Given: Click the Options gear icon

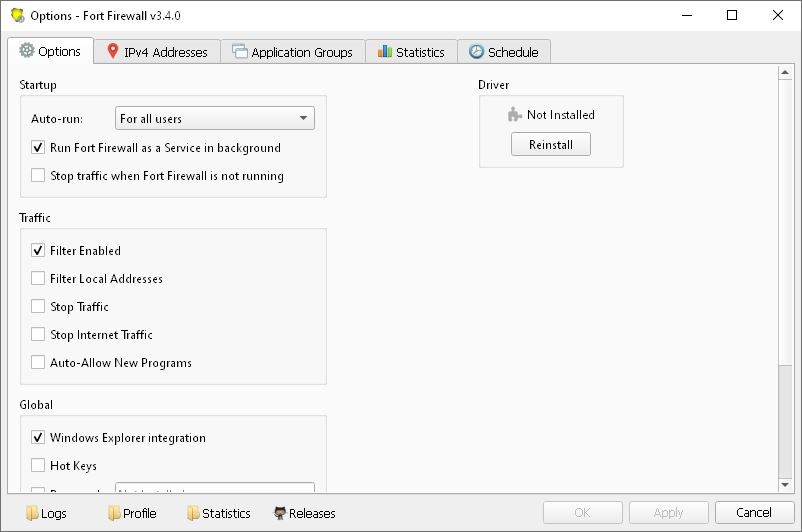Looking at the screenshot, I should [x=27, y=51].
